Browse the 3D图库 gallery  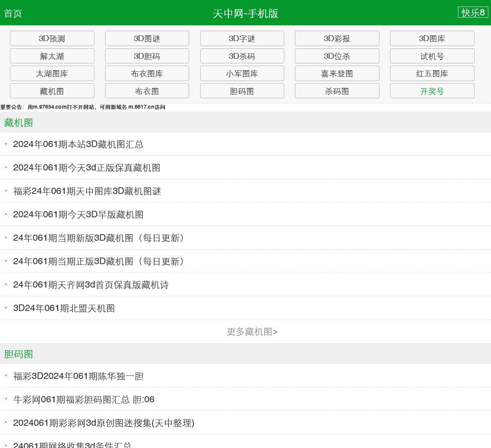(x=432, y=38)
